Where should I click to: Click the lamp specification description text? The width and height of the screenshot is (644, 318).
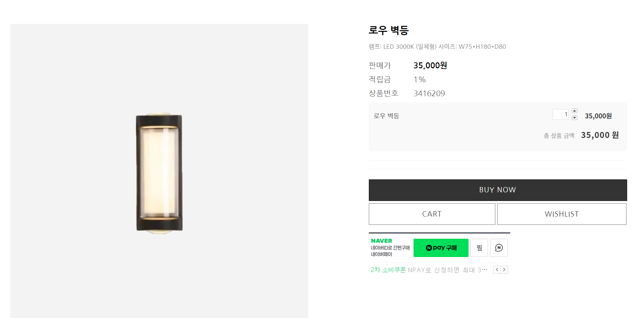(437, 47)
